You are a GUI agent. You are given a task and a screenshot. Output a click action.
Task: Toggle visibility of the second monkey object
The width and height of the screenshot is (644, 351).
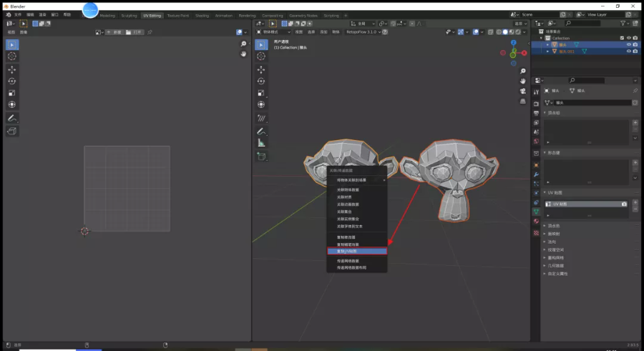[628, 51]
